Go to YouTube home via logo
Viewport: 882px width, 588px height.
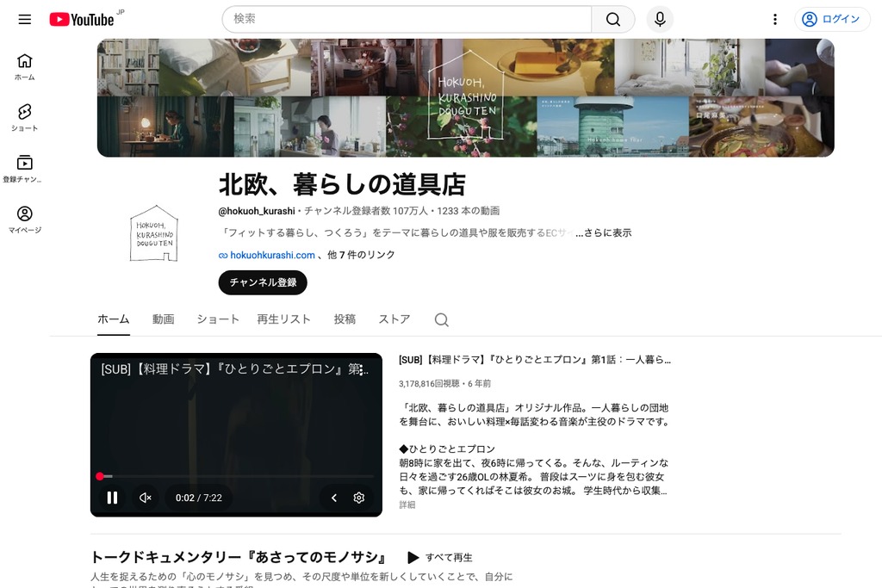coord(82,19)
